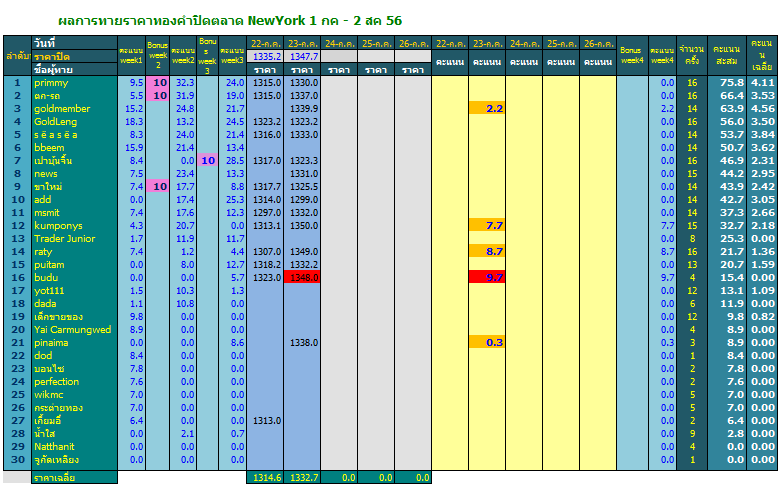
Task: Select the 'bbeem' name cell
Action: pyautogui.click(x=74, y=147)
